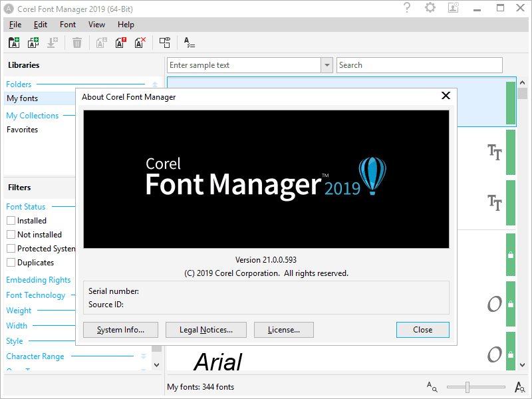Close the About Corel Font Manager dialog with the X

coord(446,96)
